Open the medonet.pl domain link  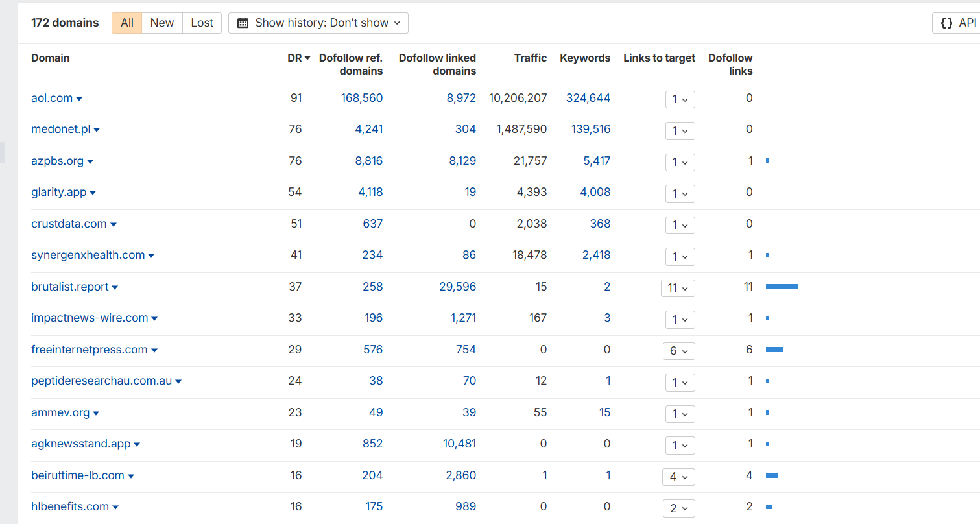(x=60, y=129)
